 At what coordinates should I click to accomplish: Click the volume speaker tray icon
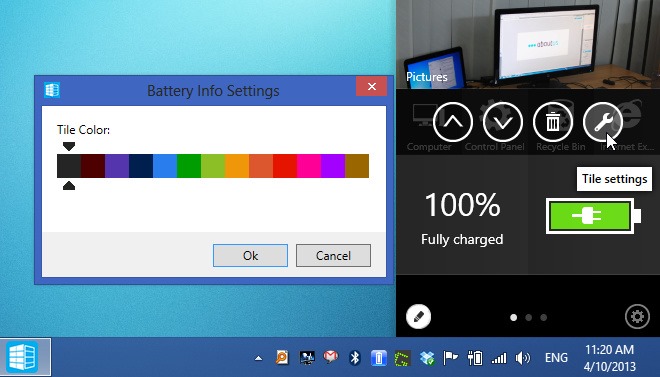click(x=522, y=358)
